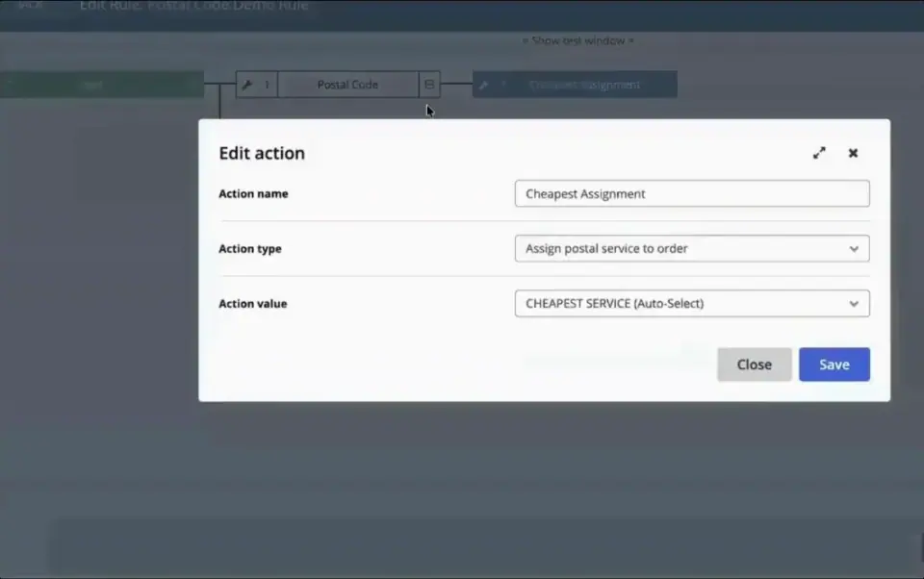
Task: Collapse the Postal Code node via minus icon
Action: coord(429,85)
